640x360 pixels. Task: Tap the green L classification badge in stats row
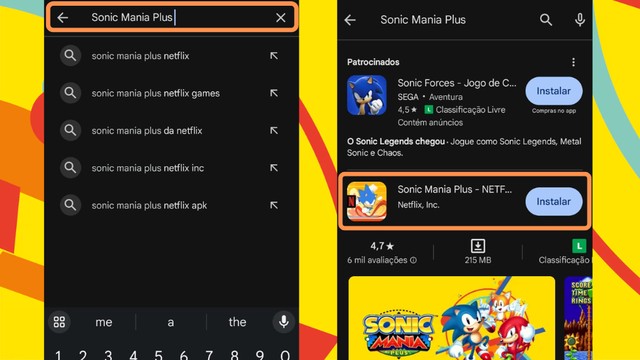point(579,246)
